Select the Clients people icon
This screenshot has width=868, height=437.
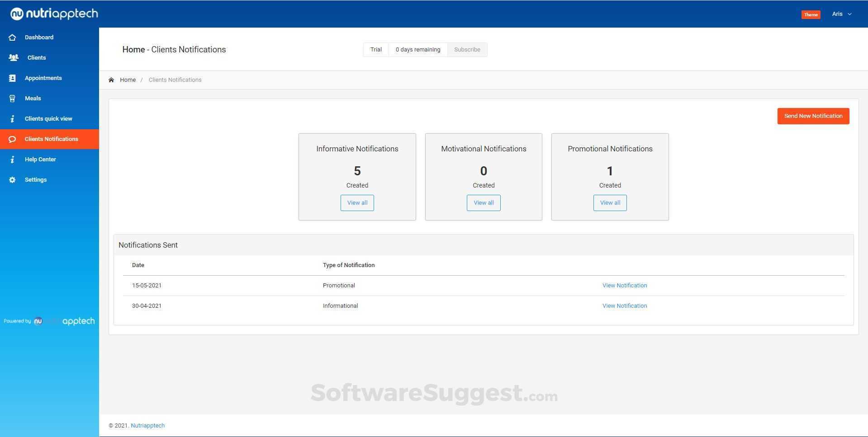click(12, 57)
